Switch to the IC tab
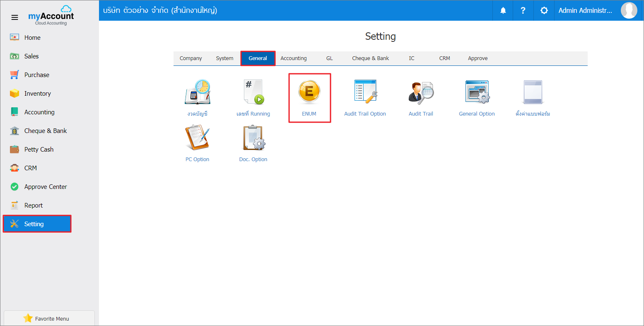Viewport: 644px width, 326px height. point(412,58)
